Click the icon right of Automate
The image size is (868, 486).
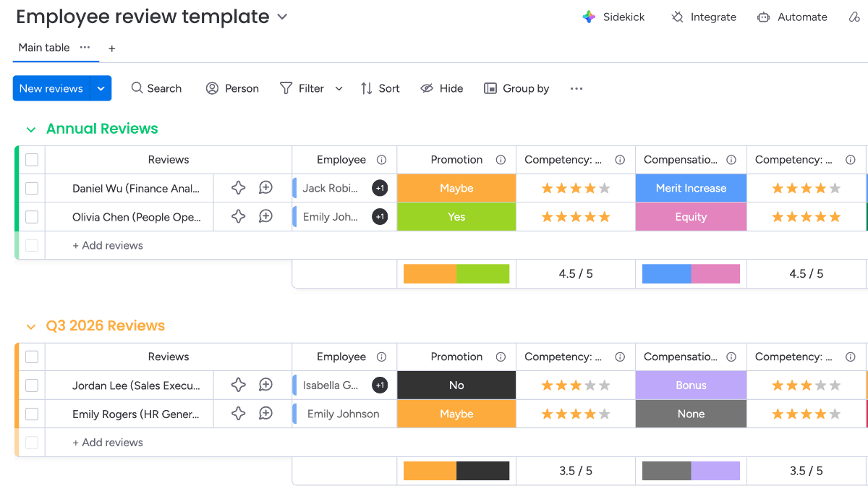coord(854,17)
